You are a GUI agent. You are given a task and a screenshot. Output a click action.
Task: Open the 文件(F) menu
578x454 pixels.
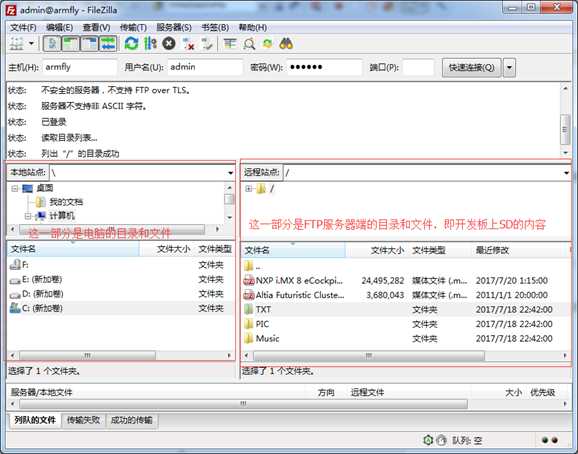[x=23, y=28]
